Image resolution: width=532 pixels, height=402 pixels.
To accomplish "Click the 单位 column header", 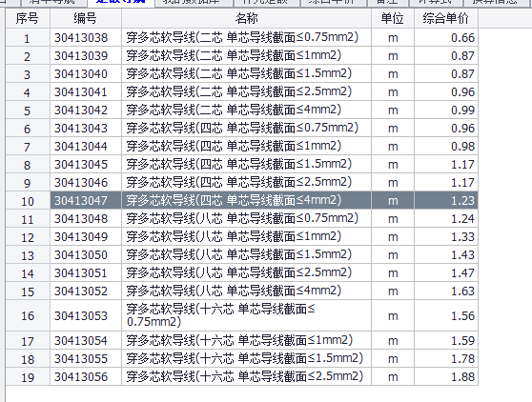I will tap(393, 18).
